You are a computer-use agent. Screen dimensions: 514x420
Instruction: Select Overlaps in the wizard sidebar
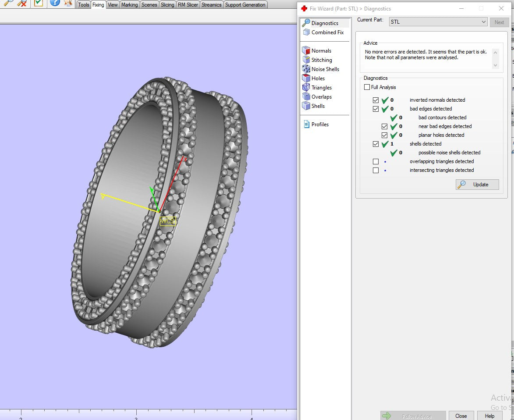(x=321, y=97)
